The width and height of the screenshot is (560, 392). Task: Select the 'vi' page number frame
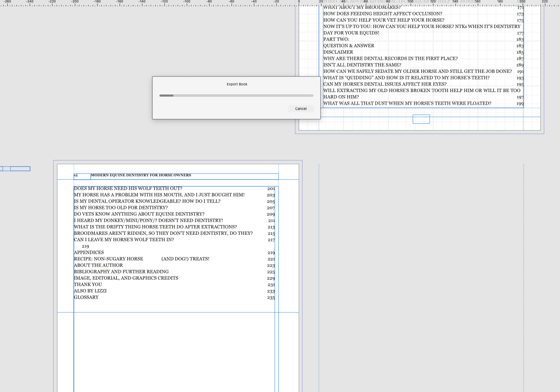(82, 176)
